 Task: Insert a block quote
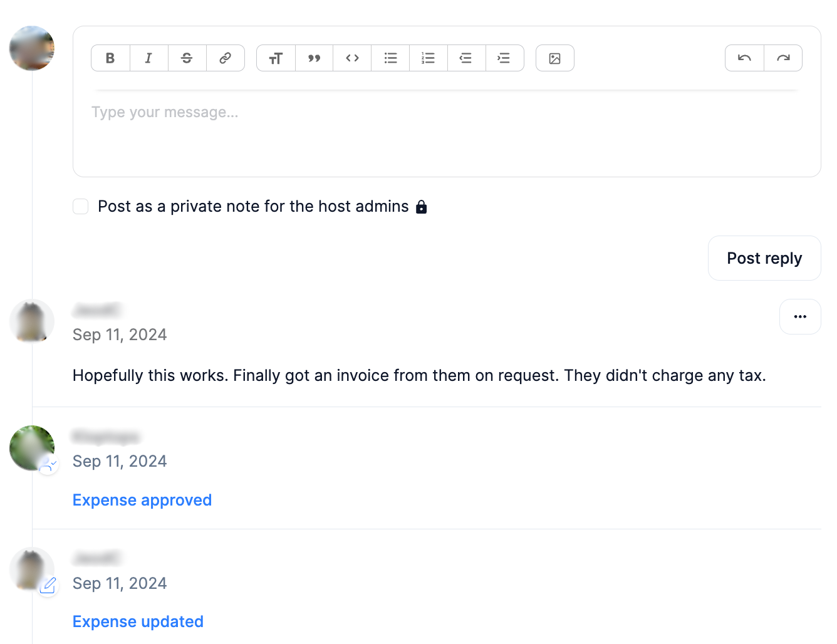click(x=314, y=58)
